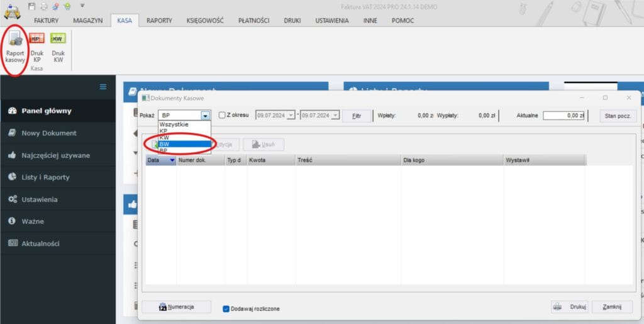Click the Drukuj button
The image size is (644, 324).
point(570,307)
